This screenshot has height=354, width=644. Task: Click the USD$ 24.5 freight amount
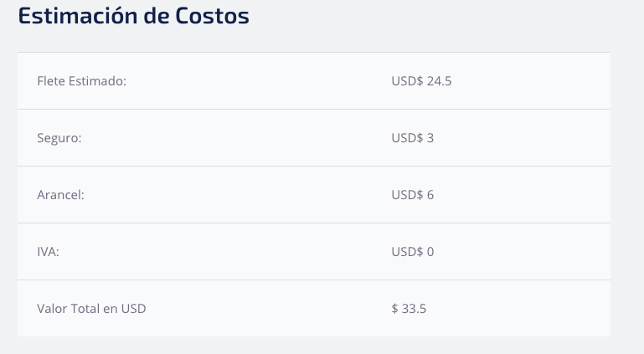[421, 81]
